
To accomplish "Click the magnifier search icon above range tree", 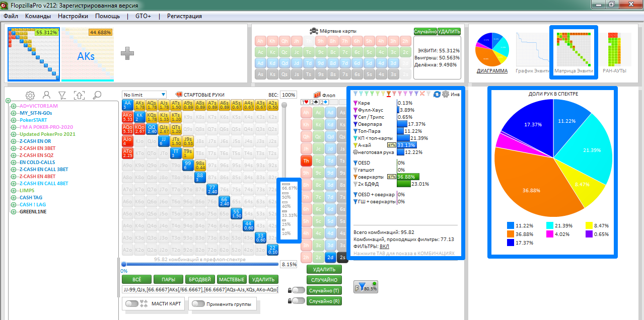I will (97, 95).
